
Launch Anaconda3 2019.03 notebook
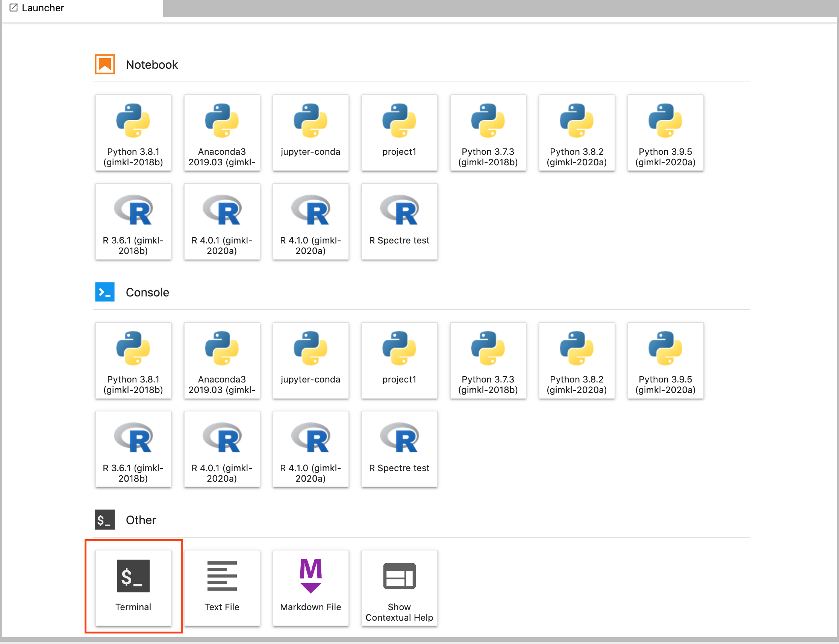222,133
